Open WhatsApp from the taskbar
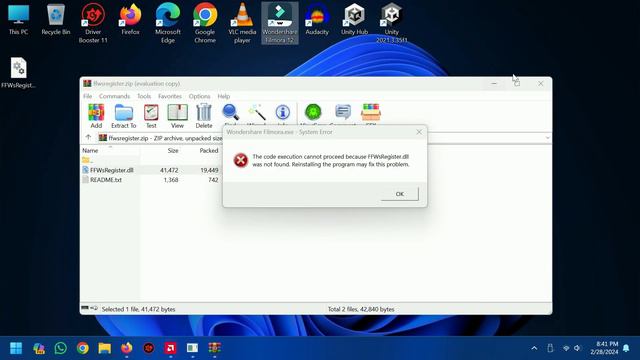The height and width of the screenshot is (360, 640). 60,348
